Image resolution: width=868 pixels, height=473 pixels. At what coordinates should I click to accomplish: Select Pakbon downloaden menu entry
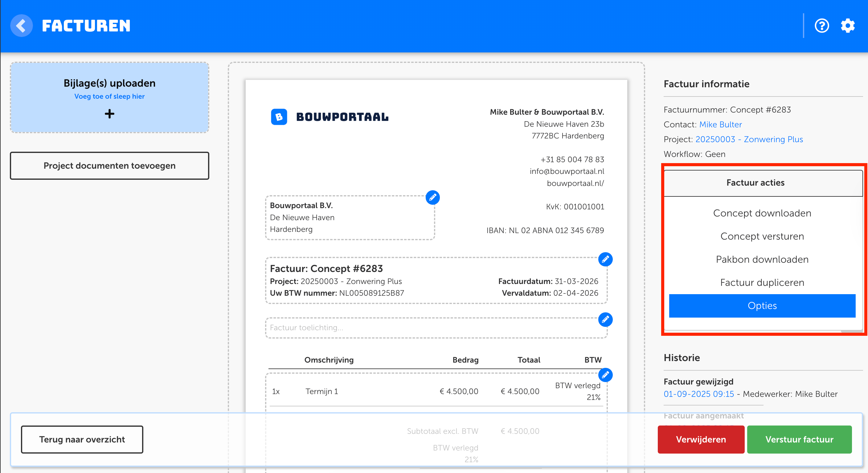pos(762,259)
